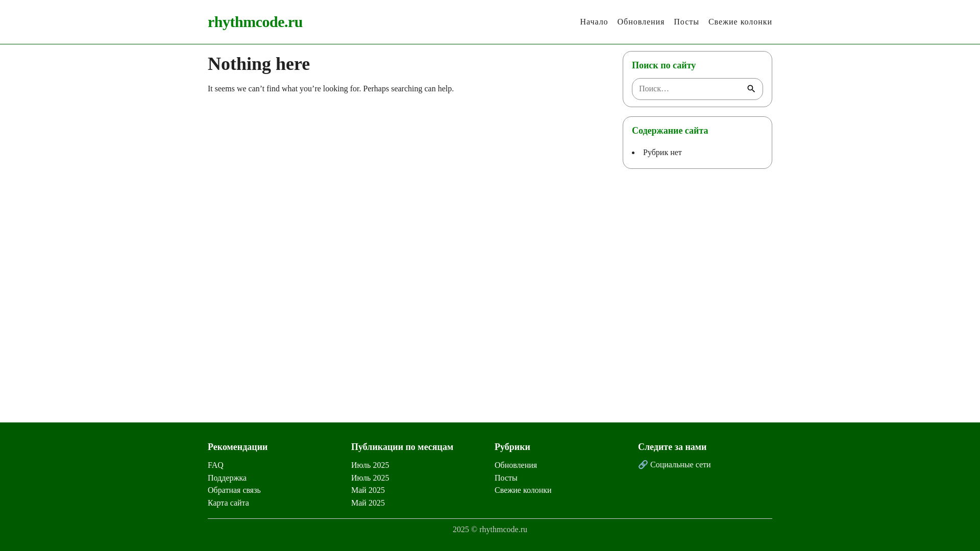Go to Начало in the top menu
Image resolution: width=980 pixels, height=551 pixels.
pos(594,22)
